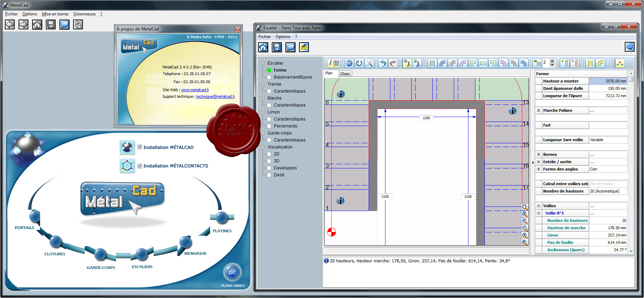The width and height of the screenshot is (644, 298).
Task: Click the green plus add column icon
Action: 564,63
